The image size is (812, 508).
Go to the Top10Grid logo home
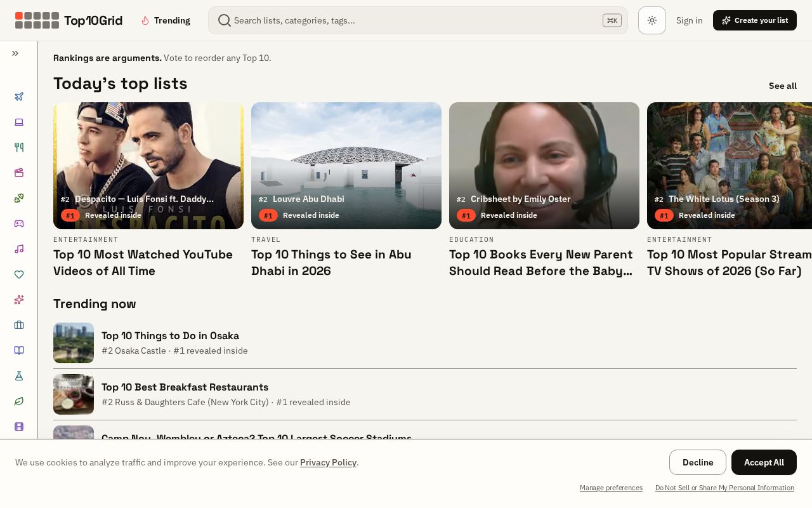pyautogui.click(x=69, y=20)
